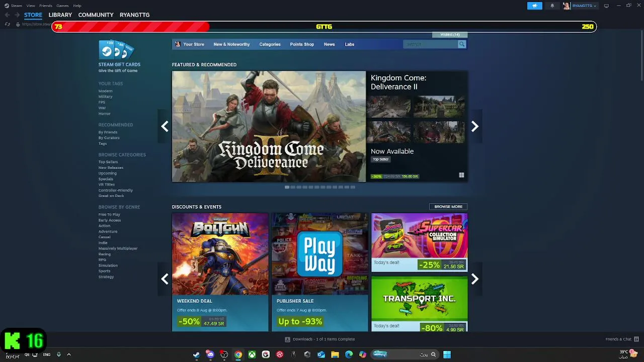Open the Downloads status bar
This screenshot has width=644, height=362.
320,339
